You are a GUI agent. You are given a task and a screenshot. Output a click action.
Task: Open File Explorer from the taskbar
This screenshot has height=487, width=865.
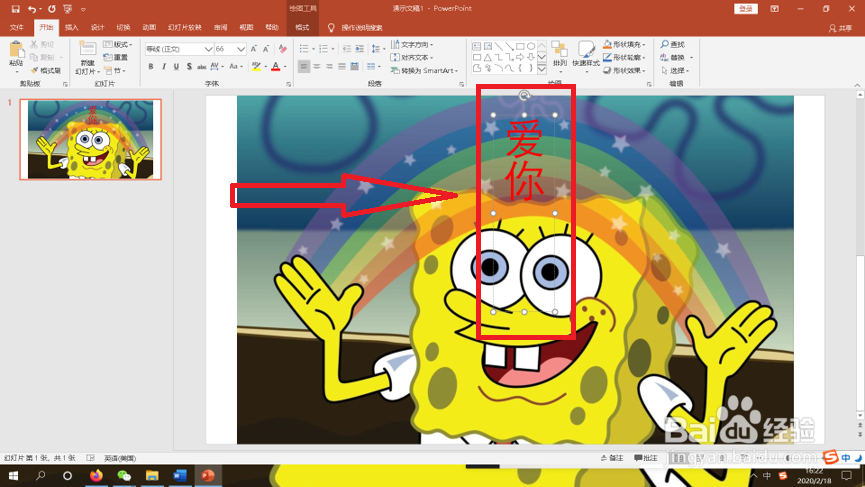click(152, 475)
